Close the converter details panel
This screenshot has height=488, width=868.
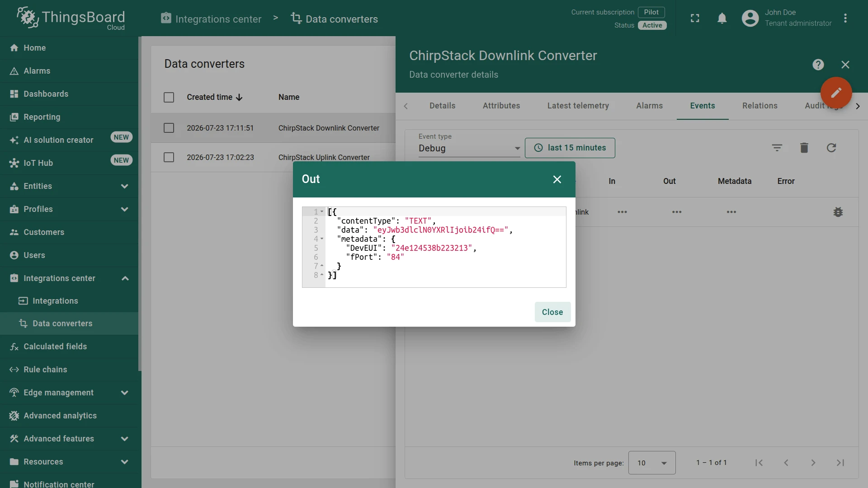[x=845, y=65]
